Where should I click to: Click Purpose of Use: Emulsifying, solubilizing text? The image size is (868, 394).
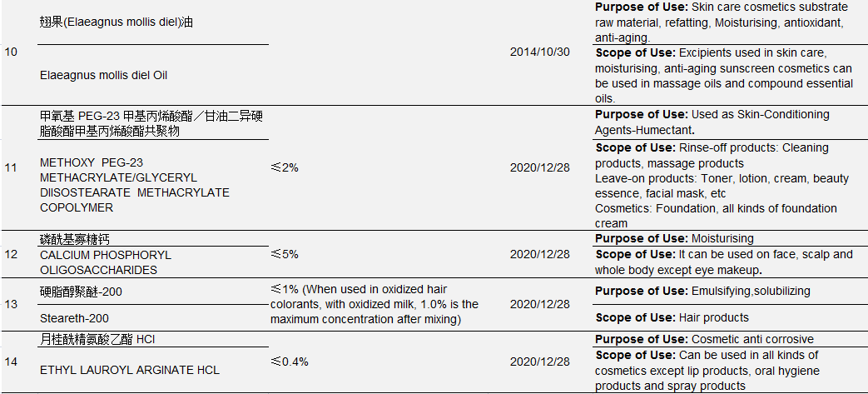702,291
